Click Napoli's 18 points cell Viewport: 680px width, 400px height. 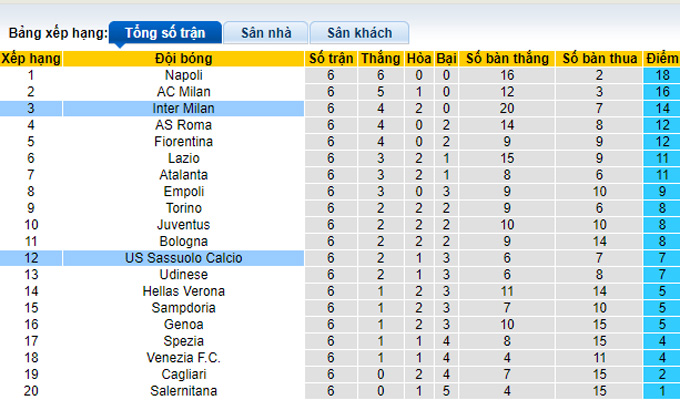662,75
